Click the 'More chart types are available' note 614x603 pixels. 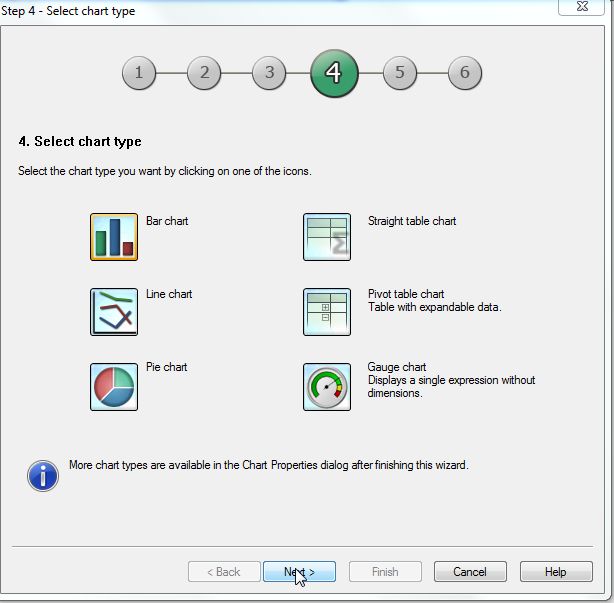(269, 465)
